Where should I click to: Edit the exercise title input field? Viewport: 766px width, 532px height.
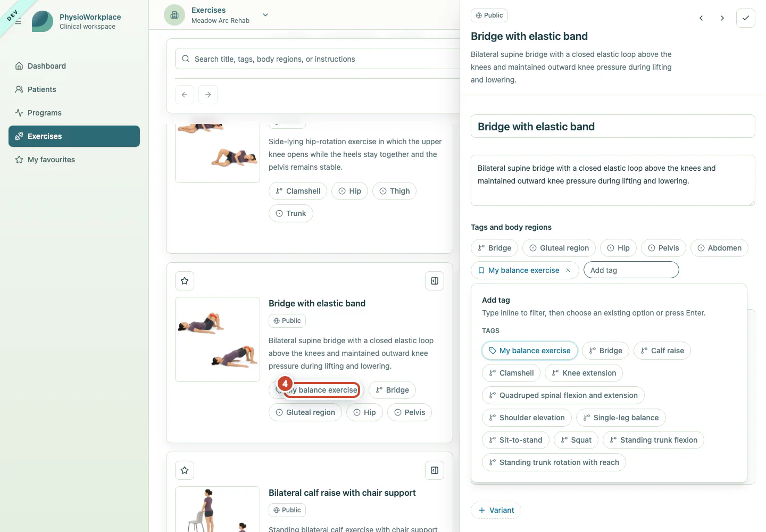pos(613,127)
